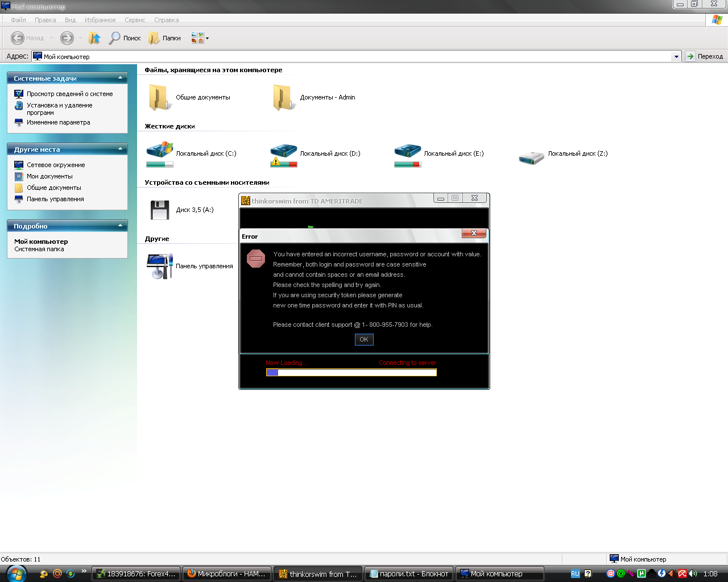Screen dimensions: 728x582
Task: Open the Вид menu
Action: pos(70,20)
